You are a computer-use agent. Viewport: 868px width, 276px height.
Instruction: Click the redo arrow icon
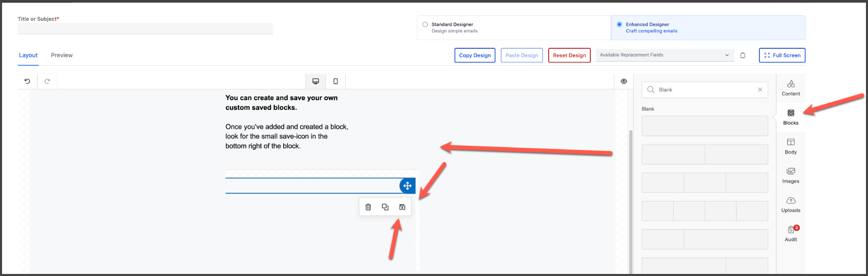click(47, 81)
